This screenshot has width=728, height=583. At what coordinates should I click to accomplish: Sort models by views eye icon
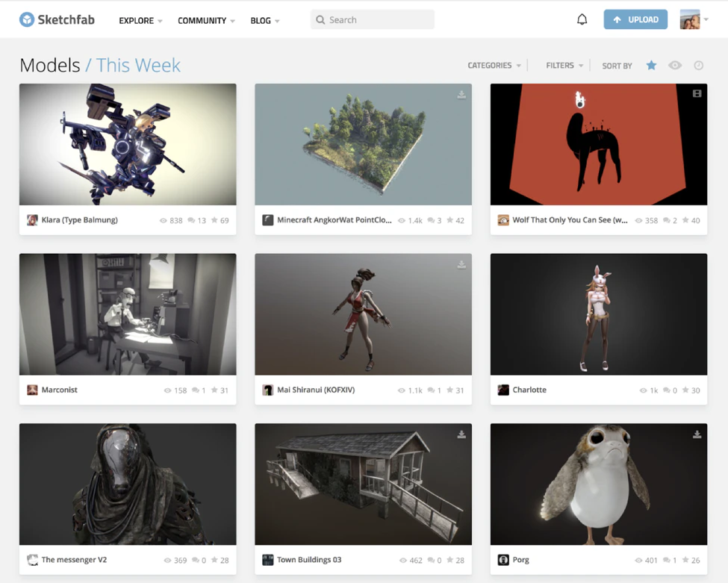pyautogui.click(x=675, y=66)
